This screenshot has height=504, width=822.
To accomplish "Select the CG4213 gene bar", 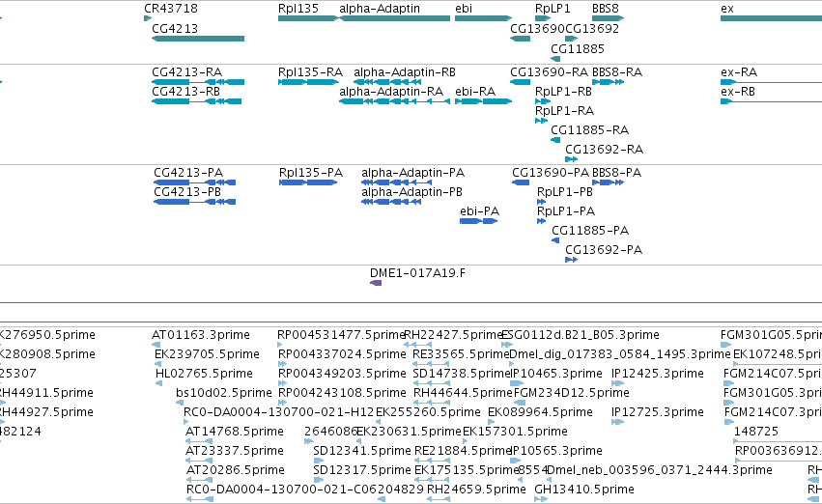I will (x=198, y=39).
